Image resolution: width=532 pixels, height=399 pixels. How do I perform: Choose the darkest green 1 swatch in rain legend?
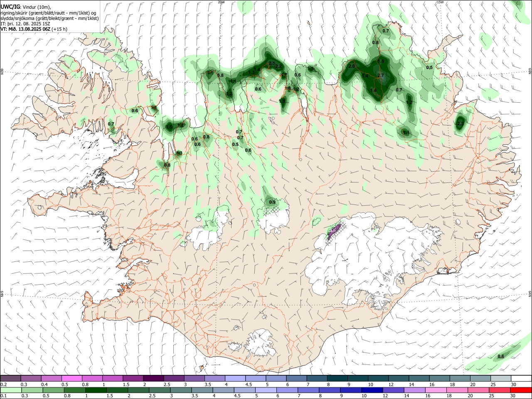[x=95, y=390]
